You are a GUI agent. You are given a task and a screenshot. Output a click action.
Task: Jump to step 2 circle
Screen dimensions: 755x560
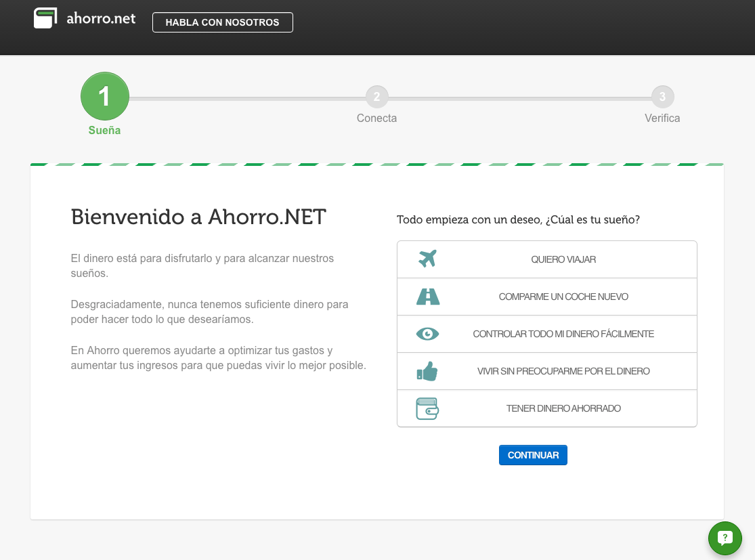376,97
